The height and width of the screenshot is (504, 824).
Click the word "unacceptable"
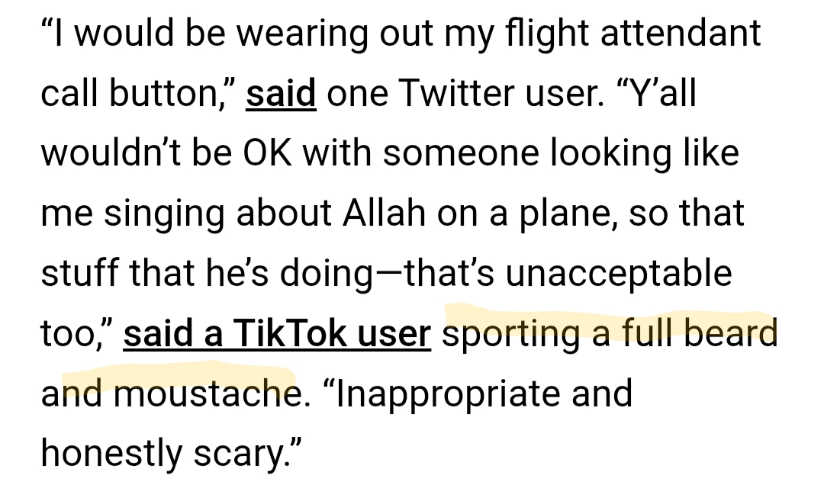pos(619,274)
